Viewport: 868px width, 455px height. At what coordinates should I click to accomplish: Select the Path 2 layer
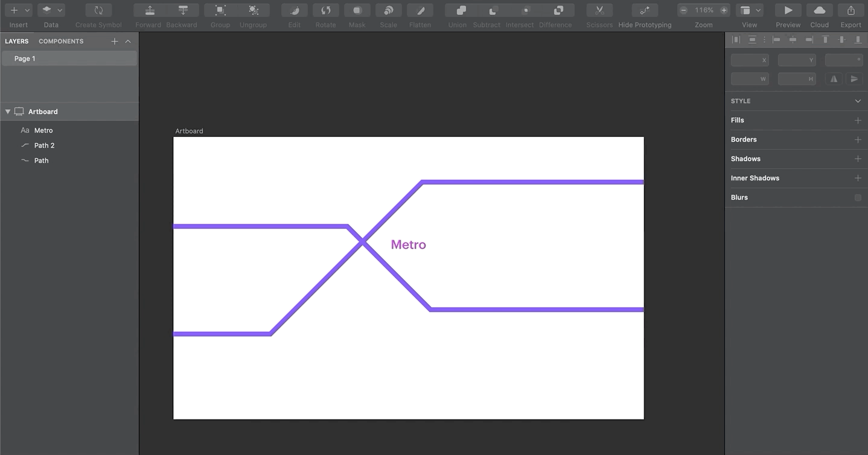[45, 145]
